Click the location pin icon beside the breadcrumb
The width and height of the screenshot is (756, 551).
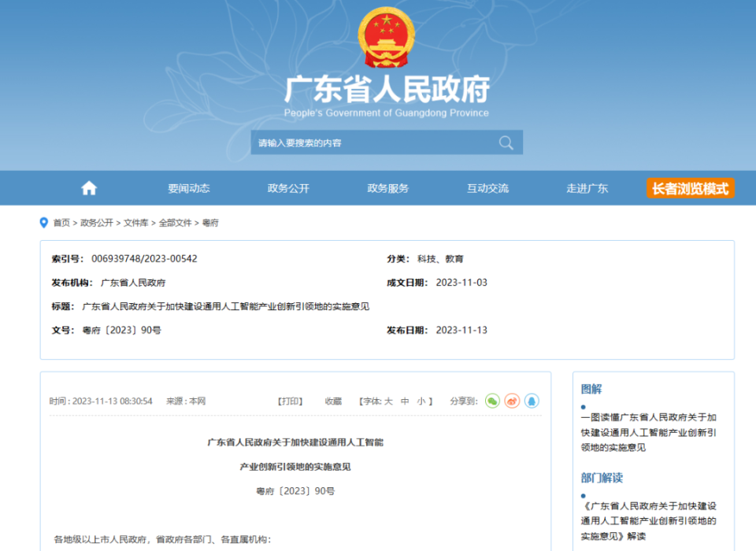[x=44, y=223]
